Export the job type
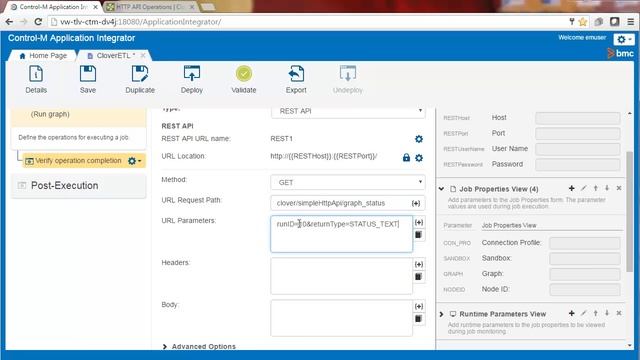 point(296,80)
